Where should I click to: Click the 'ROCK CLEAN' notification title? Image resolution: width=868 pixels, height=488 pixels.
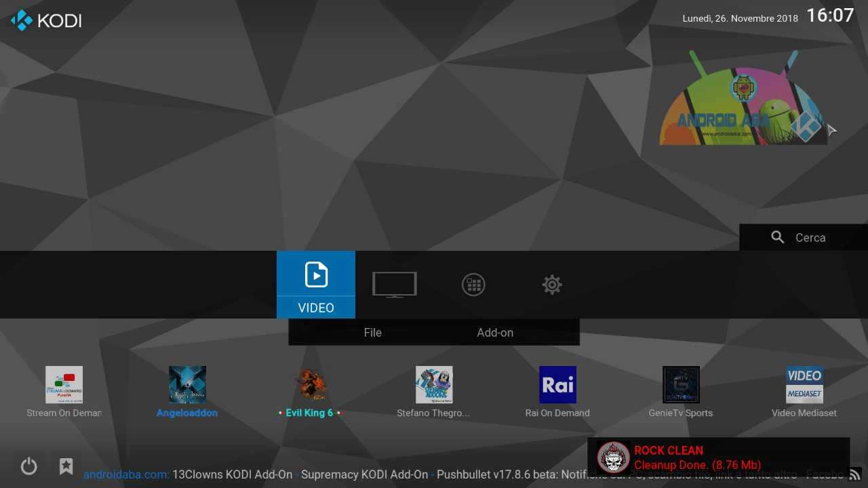click(x=669, y=450)
